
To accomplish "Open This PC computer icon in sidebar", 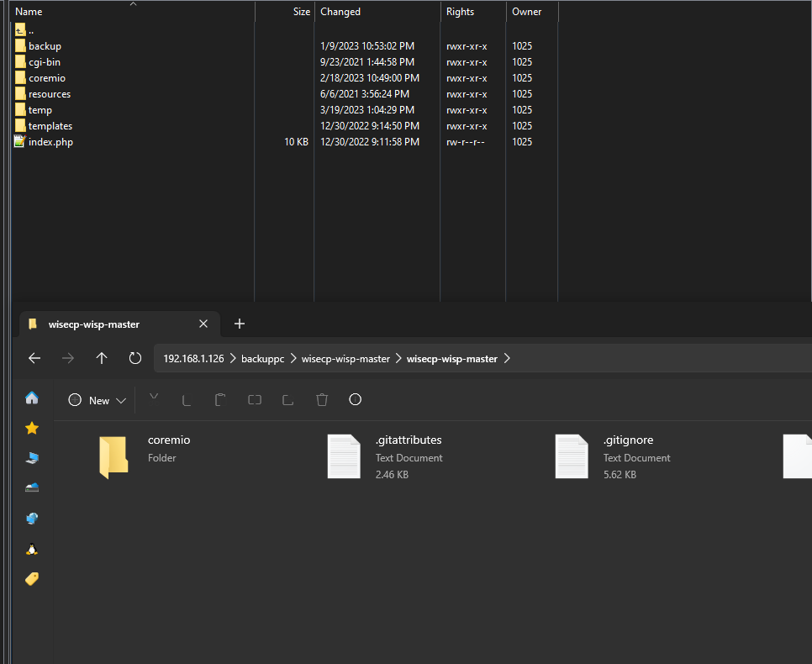I will click(x=32, y=458).
